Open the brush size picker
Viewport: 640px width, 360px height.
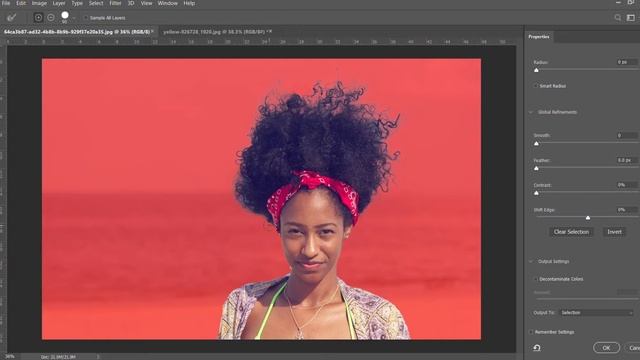point(66,17)
